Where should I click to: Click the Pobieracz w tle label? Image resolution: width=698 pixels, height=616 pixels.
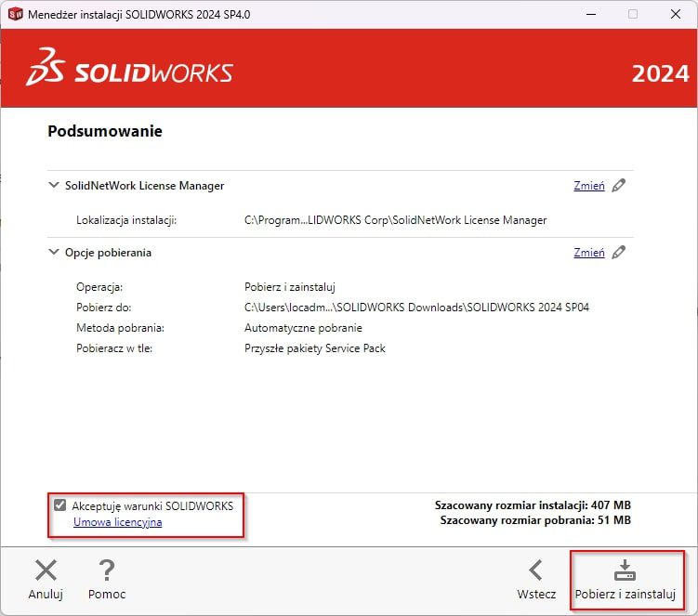(114, 348)
